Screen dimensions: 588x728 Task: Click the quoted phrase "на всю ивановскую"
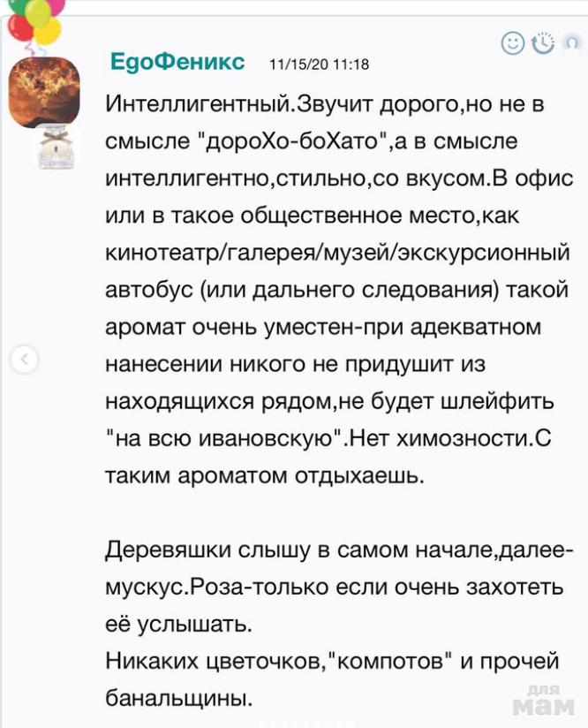coord(224,437)
